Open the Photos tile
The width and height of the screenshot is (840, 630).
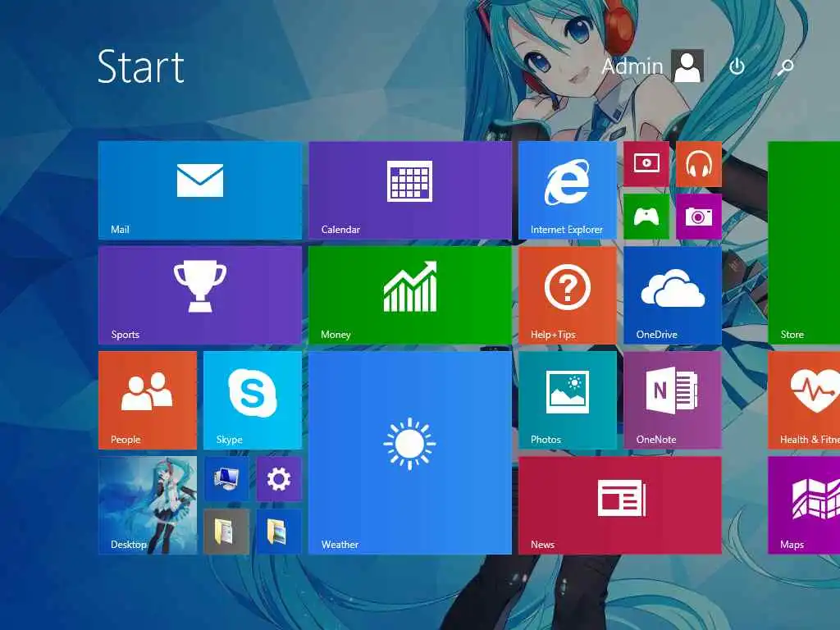568,400
